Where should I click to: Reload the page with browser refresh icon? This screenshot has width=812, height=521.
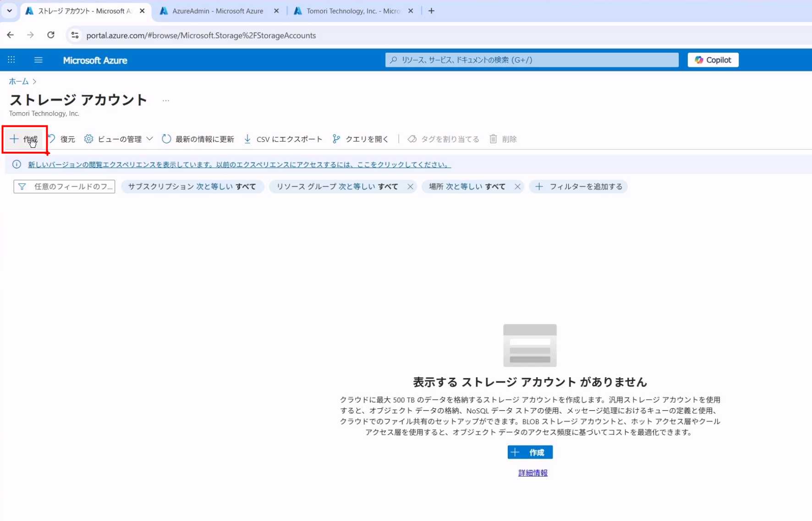coord(51,35)
